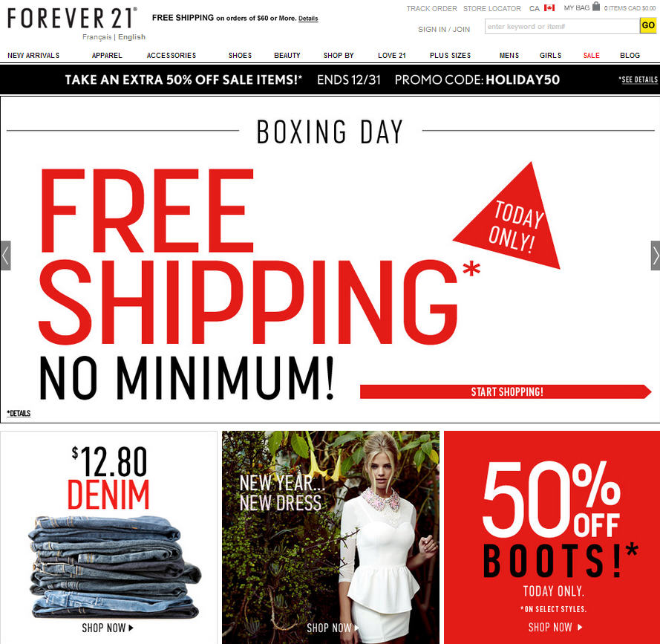This screenshot has width=660, height=644.
Task: Show the previous banner slide arrow
Action: [5, 256]
